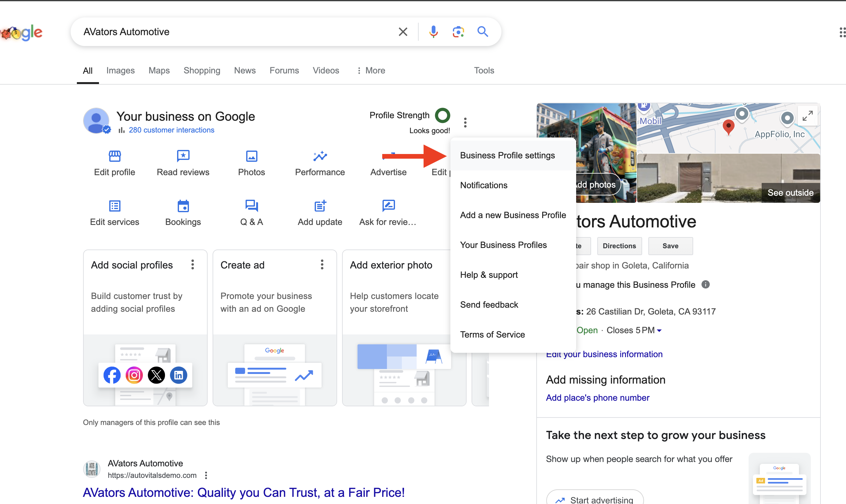Open Your Business Profiles menu entry
The image size is (846, 504).
tap(513, 245)
